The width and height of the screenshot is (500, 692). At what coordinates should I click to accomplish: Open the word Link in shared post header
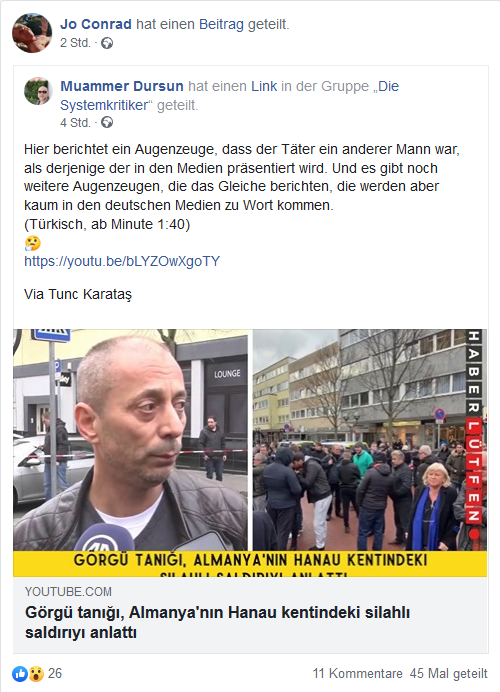pos(264,86)
